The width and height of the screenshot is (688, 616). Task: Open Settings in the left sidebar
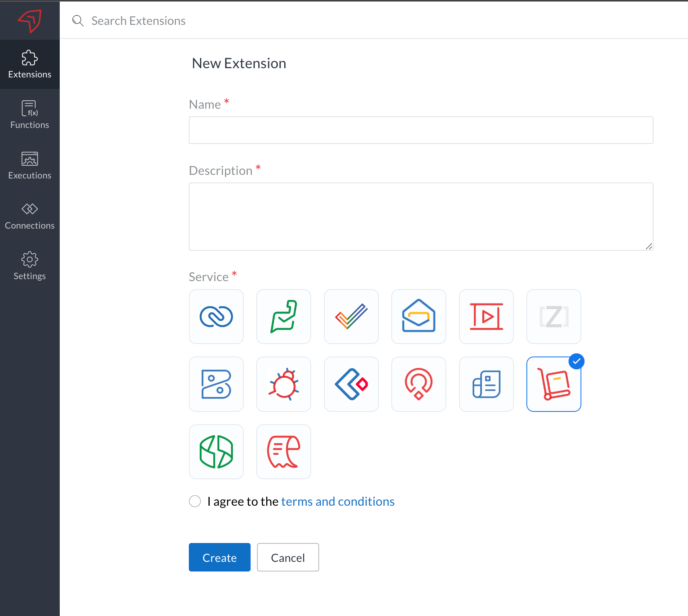click(x=30, y=266)
